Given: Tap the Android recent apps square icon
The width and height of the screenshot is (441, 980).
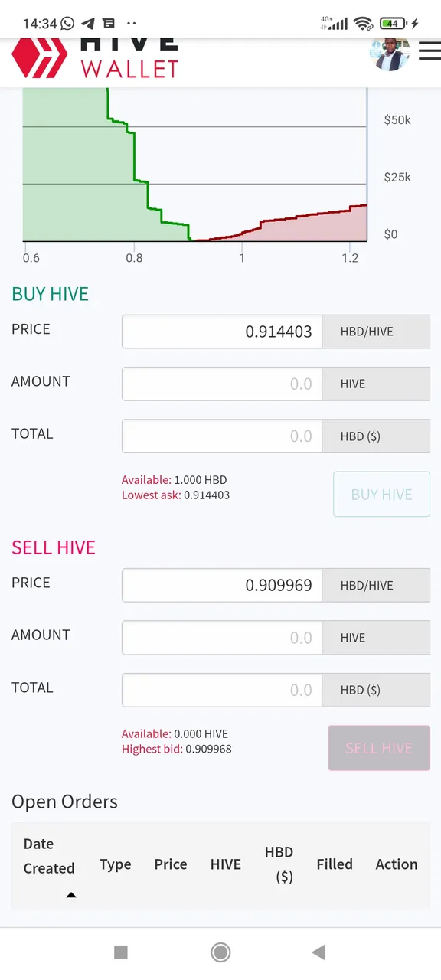Looking at the screenshot, I should pos(121,952).
